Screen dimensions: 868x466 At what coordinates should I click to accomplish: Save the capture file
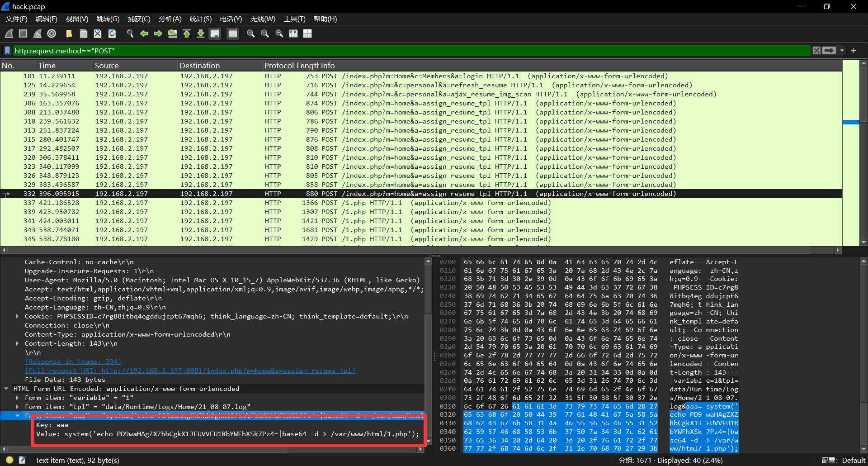(x=84, y=33)
